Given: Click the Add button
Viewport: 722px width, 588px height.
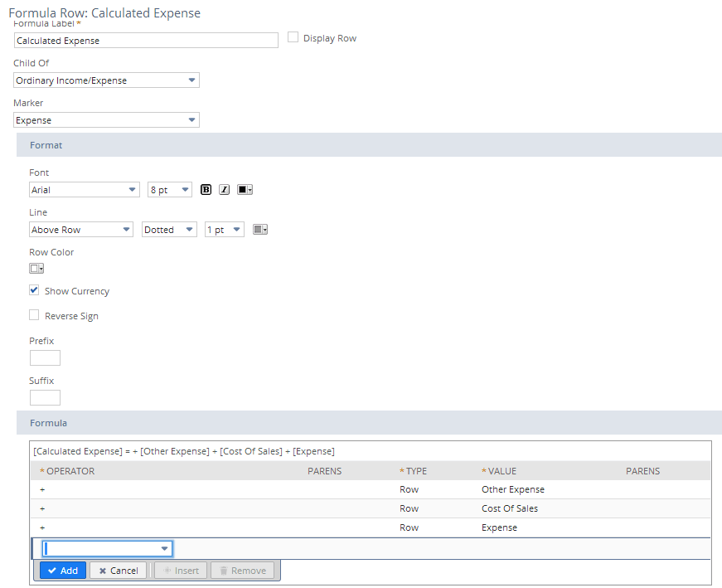Looking at the screenshot, I should 63,571.
